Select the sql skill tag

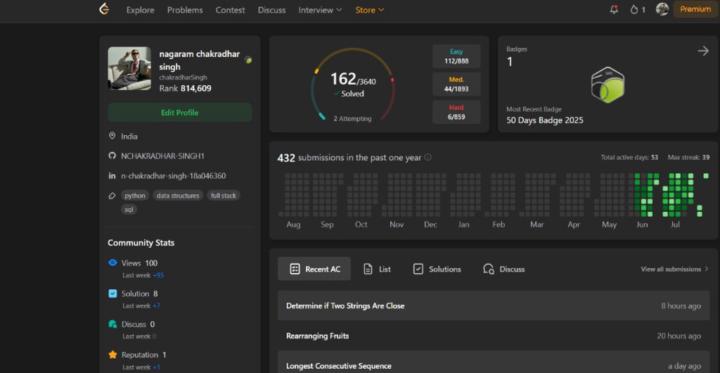[x=129, y=209]
